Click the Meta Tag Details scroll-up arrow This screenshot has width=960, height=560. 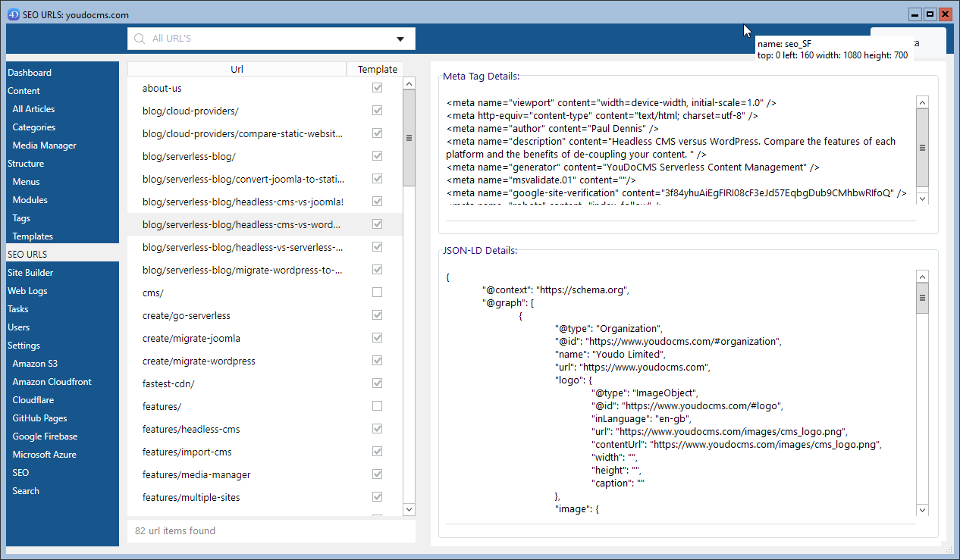tap(922, 102)
